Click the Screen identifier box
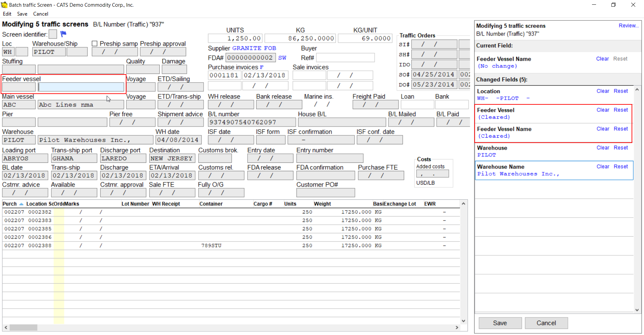 tap(53, 34)
